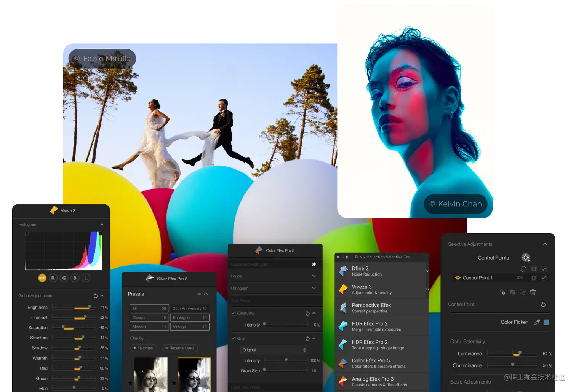The height and width of the screenshot is (392, 576).
Task: Switch histogram to the L luminance channel
Action: (x=86, y=278)
